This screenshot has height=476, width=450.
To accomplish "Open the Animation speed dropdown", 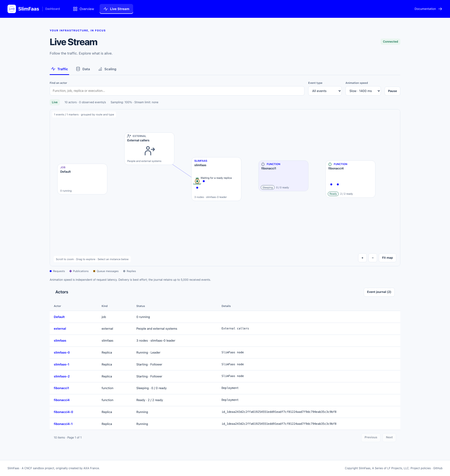I will pyautogui.click(x=363, y=91).
